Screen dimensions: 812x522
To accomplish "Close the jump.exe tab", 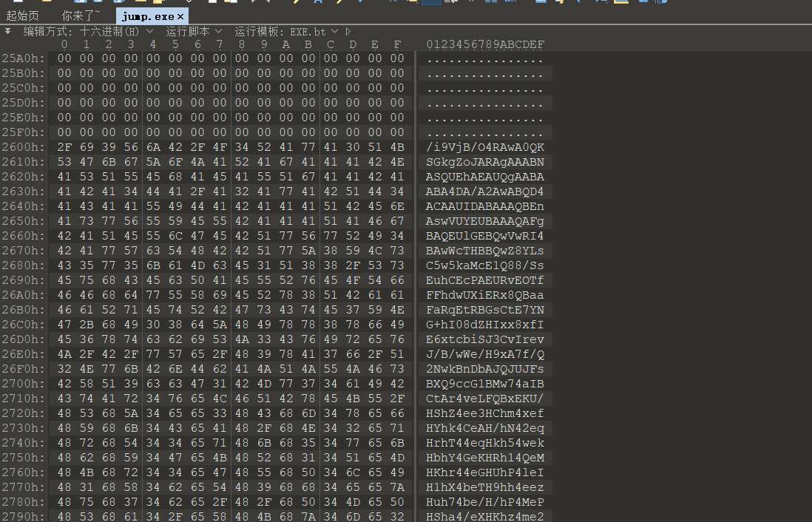I will [x=181, y=15].
